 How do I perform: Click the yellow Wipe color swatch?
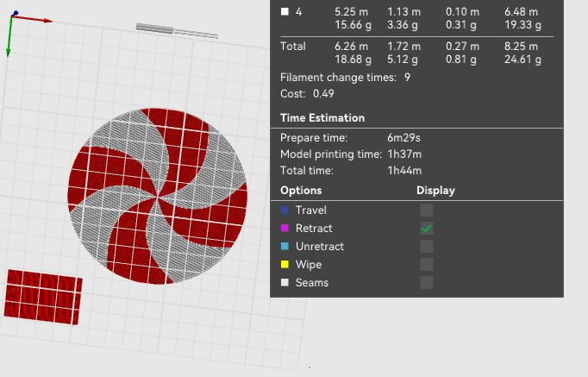click(x=285, y=265)
